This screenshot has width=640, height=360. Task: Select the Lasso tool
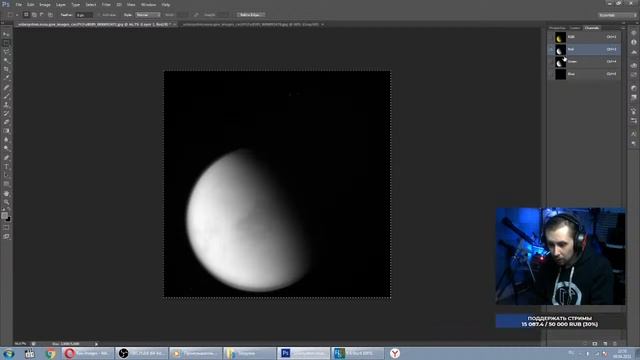[6, 52]
